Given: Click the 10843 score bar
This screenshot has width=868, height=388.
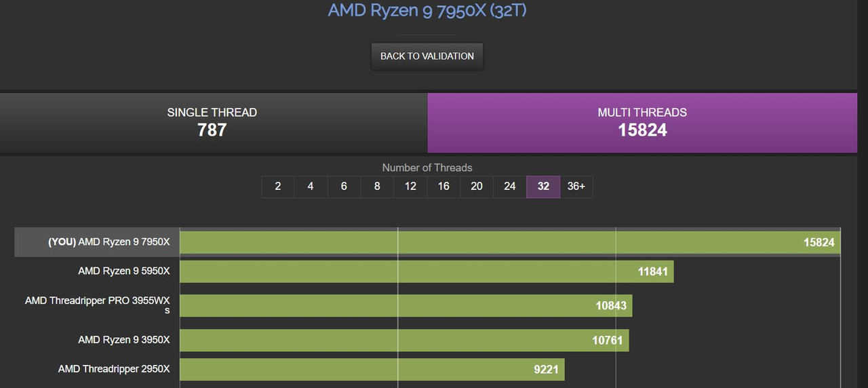Looking at the screenshot, I should click(406, 306).
